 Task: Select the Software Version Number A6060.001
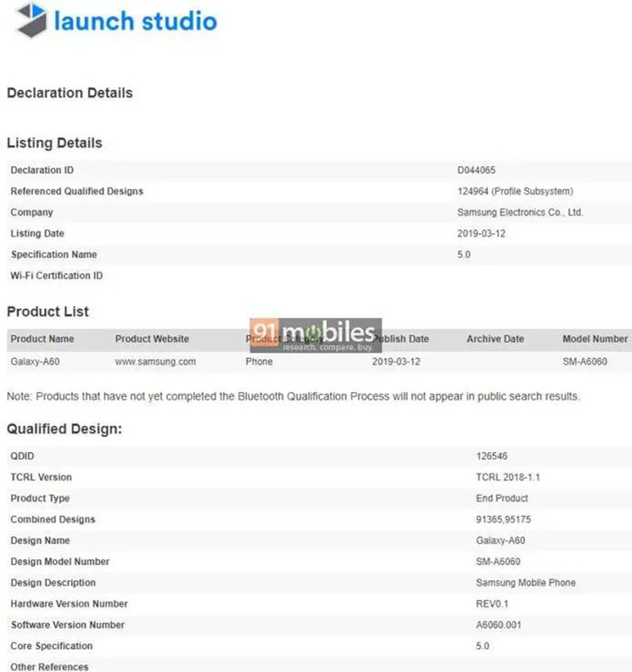498,625
